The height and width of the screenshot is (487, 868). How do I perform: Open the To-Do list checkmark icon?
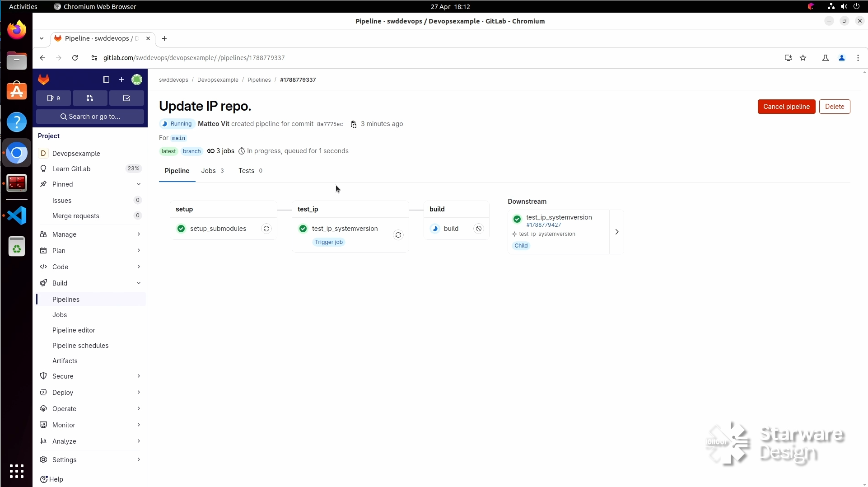[126, 98]
